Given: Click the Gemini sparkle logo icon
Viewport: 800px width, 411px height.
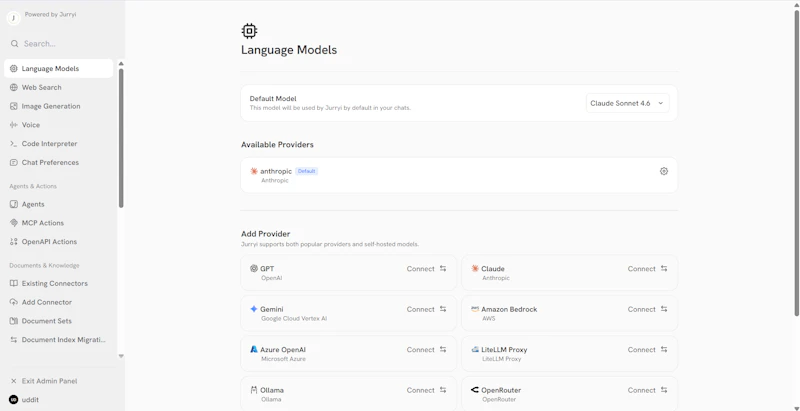Looking at the screenshot, I should point(254,309).
